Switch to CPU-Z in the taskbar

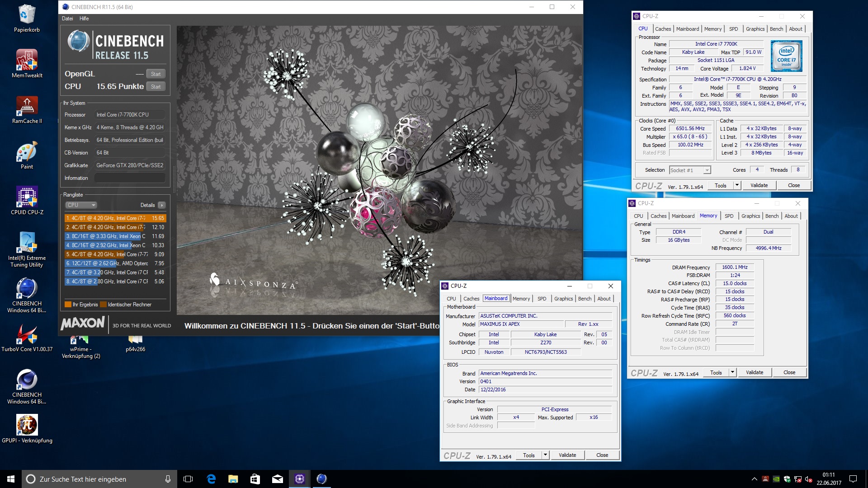299,479
